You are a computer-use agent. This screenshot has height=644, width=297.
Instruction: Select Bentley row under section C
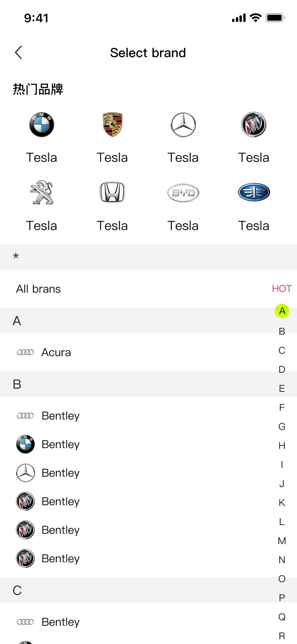[60, 622]
